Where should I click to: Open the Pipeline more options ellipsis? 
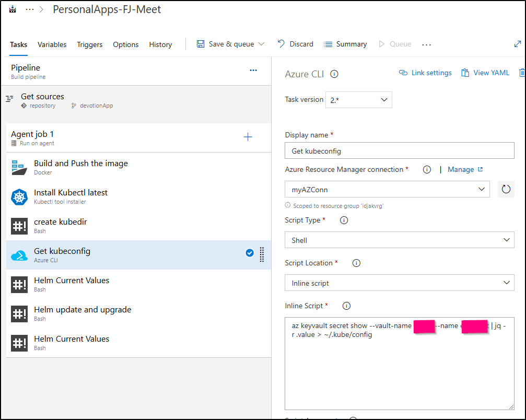[x=253, y=71]
